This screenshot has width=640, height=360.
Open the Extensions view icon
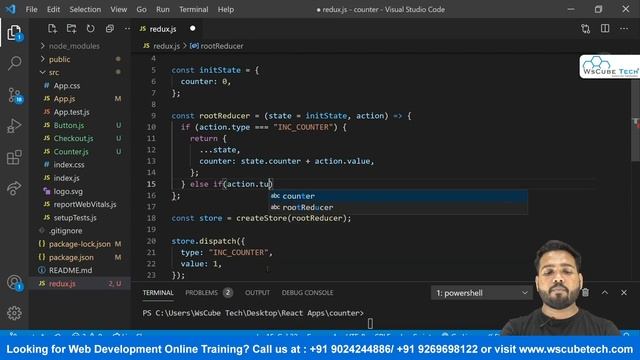(x=14, y=158)
